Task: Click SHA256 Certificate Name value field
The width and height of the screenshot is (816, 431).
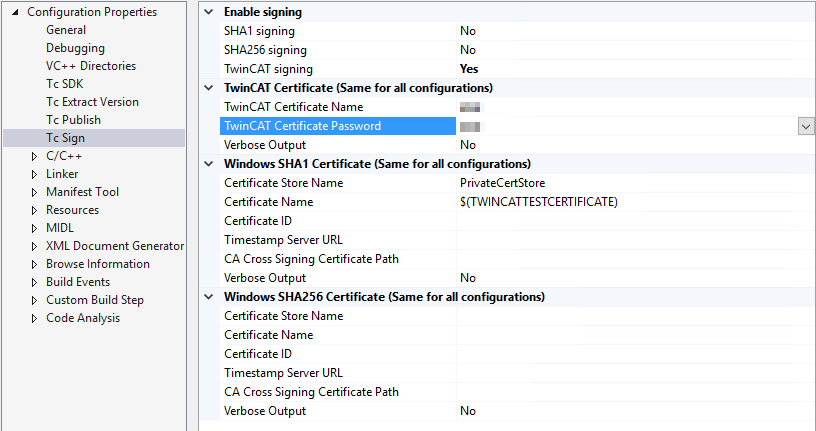Action: pyautogui.click(x=635, y=335)
